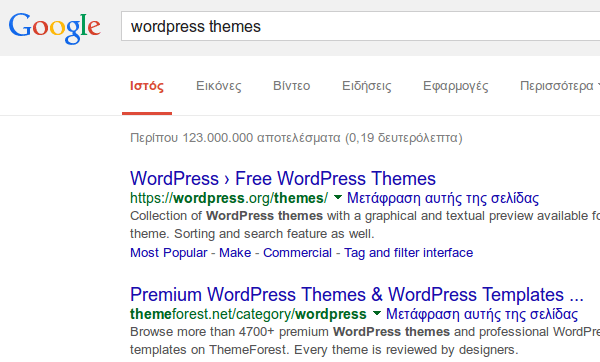600x362 pixels.
Task: Open the Βίντεο tab
Action: click(x=292, y=86)
